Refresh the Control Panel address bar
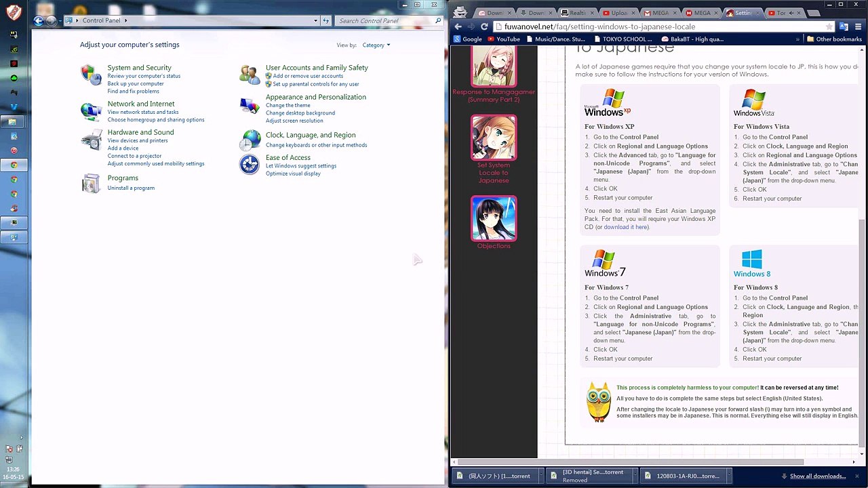Screen dimensions: 868x488 pyautogui.click(x=326, y=20)
